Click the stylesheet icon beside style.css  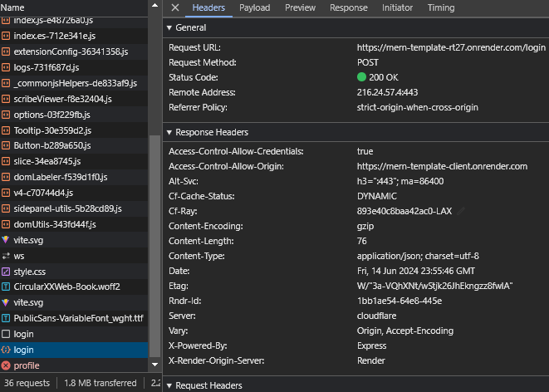pyautogui.click(x=6, y=272)
